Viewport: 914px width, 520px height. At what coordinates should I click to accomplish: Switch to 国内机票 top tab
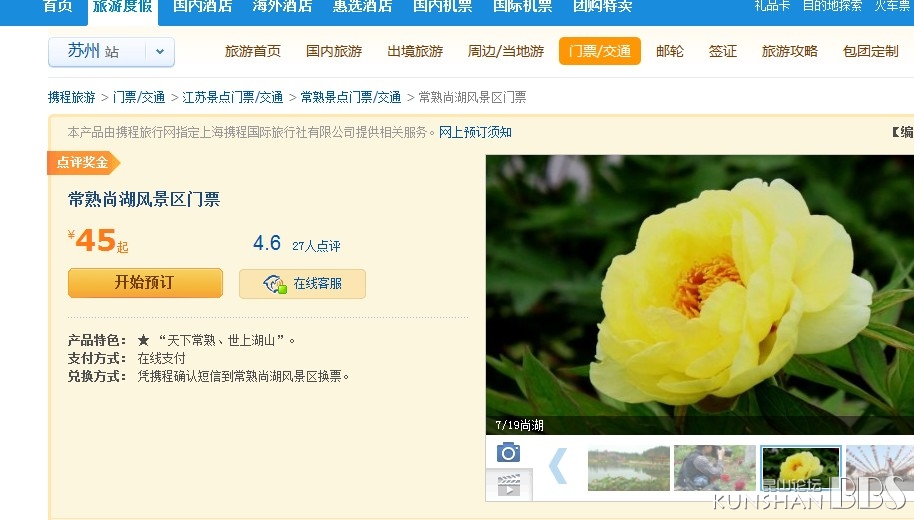443,7
